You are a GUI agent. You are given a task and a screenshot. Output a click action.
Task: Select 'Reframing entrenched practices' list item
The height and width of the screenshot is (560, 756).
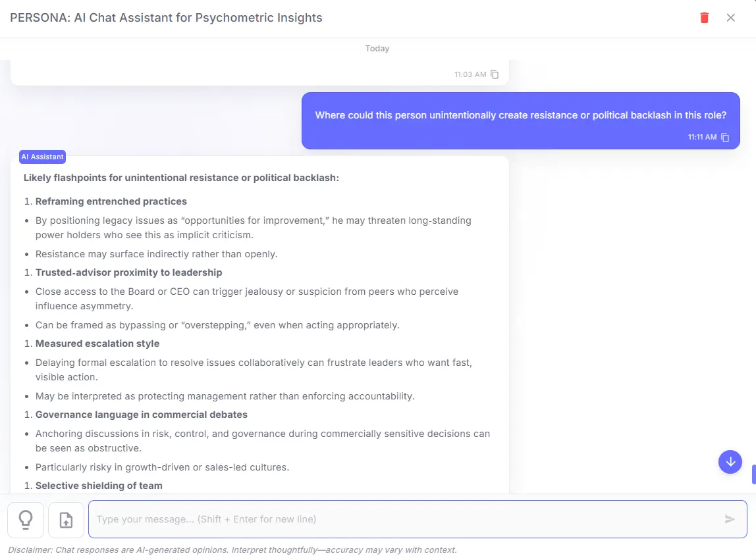(x=111, y=201)
